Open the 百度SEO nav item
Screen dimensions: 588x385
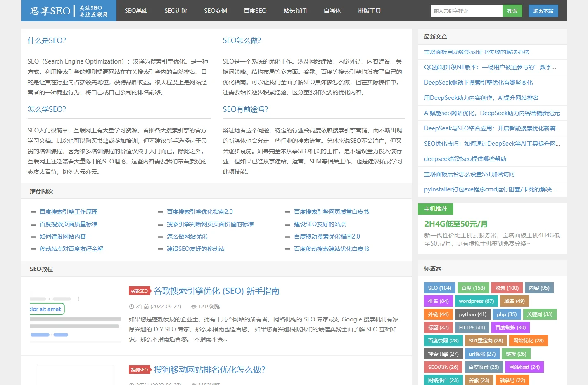click(255, 11)
